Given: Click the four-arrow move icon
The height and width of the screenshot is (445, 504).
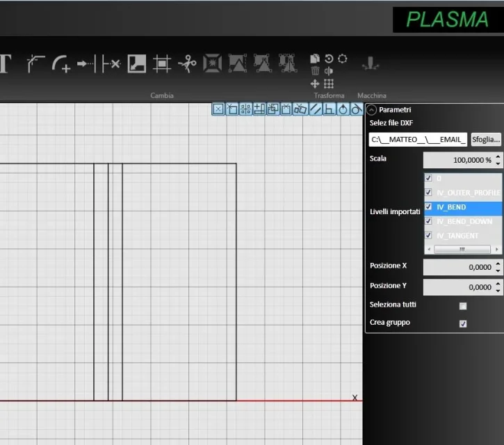Looking at the screenshot, I should (315, 84).
